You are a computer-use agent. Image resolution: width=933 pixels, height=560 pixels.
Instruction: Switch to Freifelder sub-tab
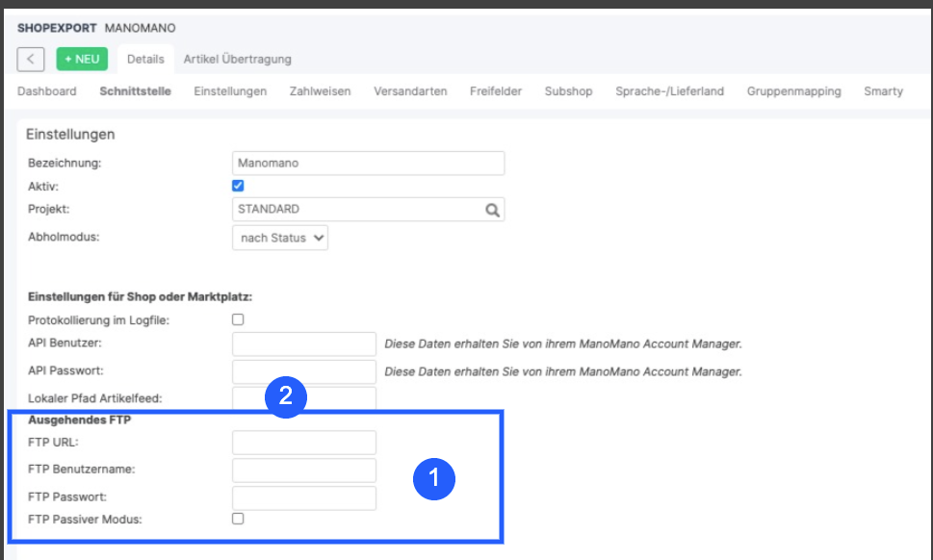pyautogui.click(x=496, y=91)
